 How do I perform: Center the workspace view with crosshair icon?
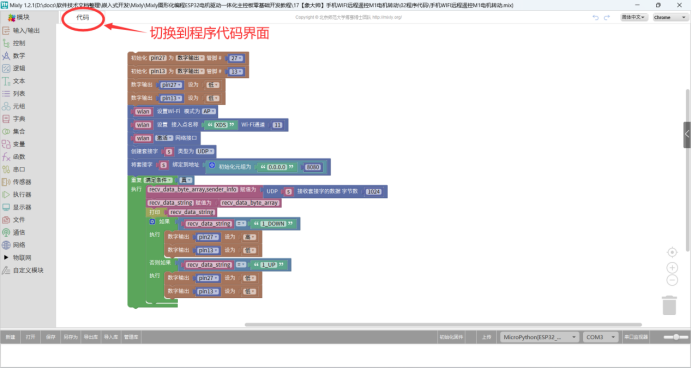[x=672, y=252]
